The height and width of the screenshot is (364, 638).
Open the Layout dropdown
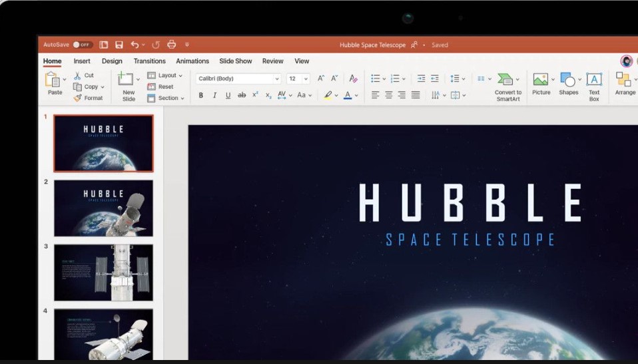coord(164,75)
